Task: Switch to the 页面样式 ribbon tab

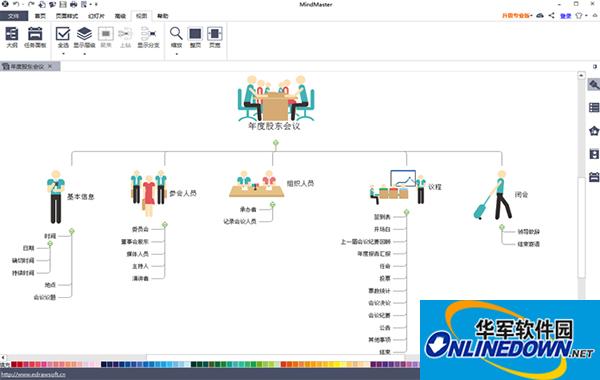Action: coord(67,16)
